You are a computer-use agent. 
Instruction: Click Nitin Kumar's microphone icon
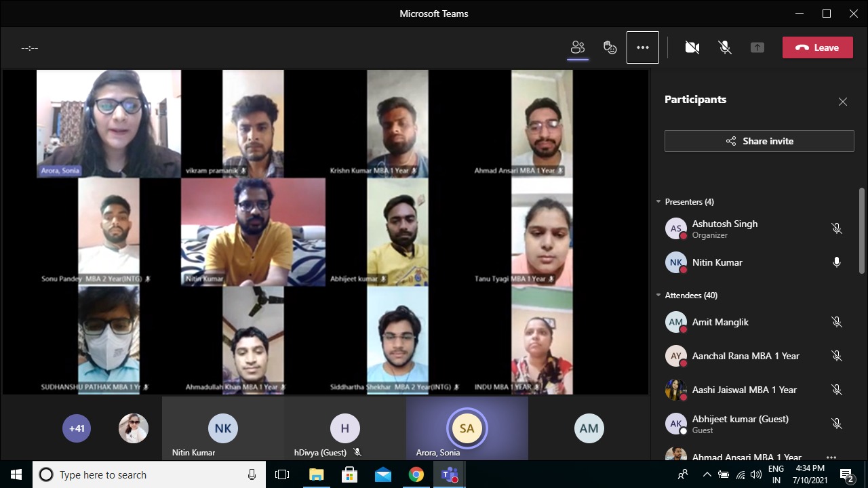(837, 262)
